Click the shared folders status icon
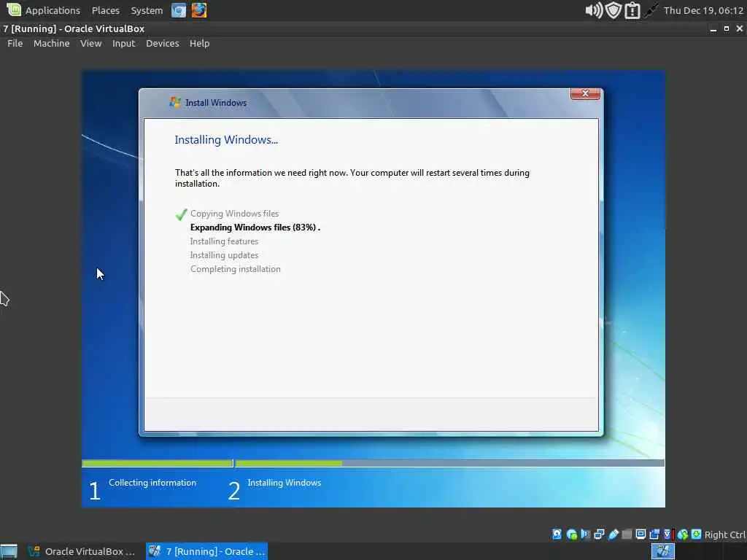Screen dimensions: 747x560 pyautogui.click(x=627, y=534)
